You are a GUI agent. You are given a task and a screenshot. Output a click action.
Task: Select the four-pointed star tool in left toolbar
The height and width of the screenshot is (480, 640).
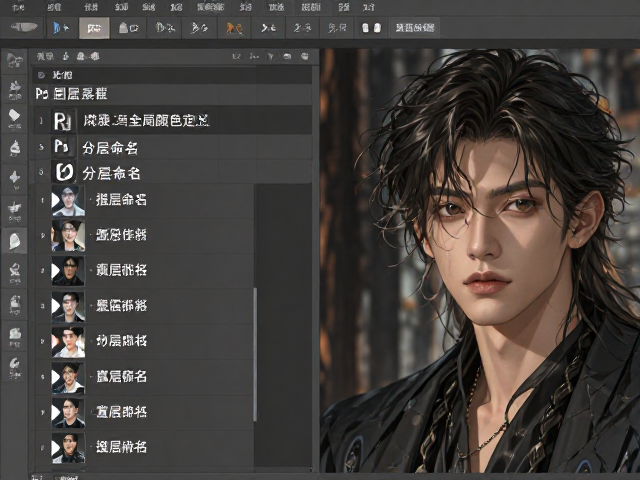coord(15,178)
